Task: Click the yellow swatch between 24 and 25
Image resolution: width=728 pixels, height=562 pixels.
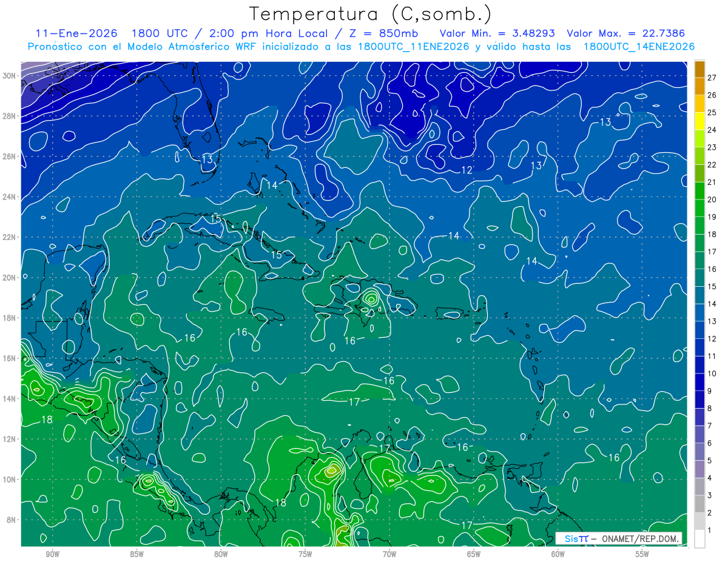Action: tap(699, 121)
